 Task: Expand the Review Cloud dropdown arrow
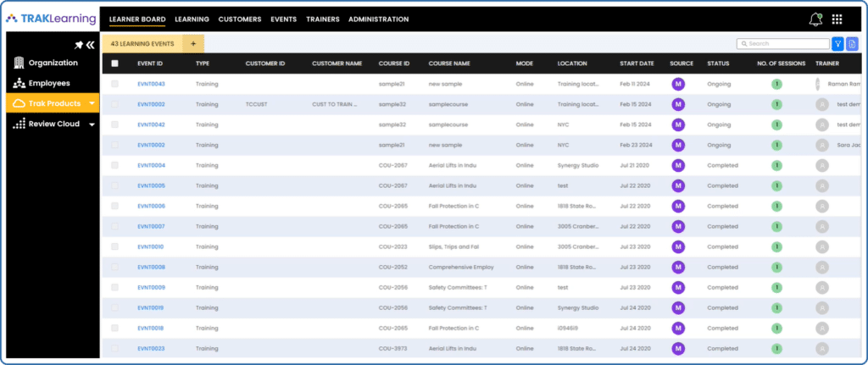(x=91, y=124)
